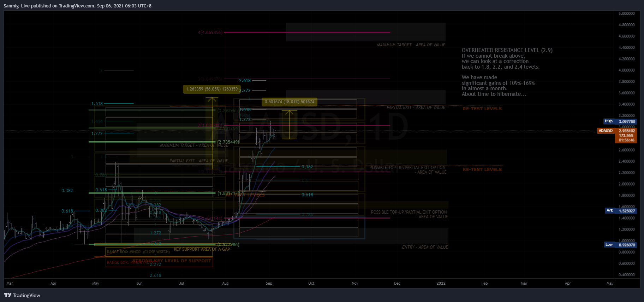Click the cyan 0.382 label right of September candles

(307, 167)
